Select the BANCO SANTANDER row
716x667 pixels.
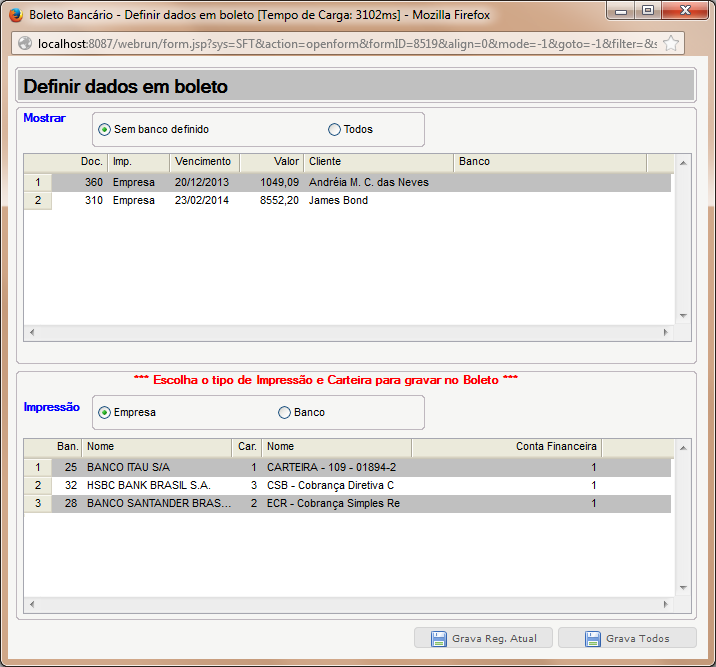tap(347, 504)
